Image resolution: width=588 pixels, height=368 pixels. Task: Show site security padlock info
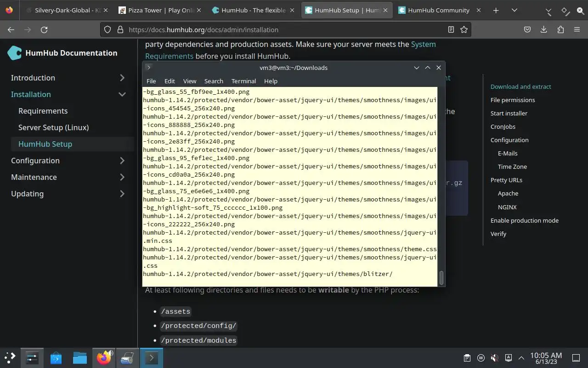(x=120, y=29)
